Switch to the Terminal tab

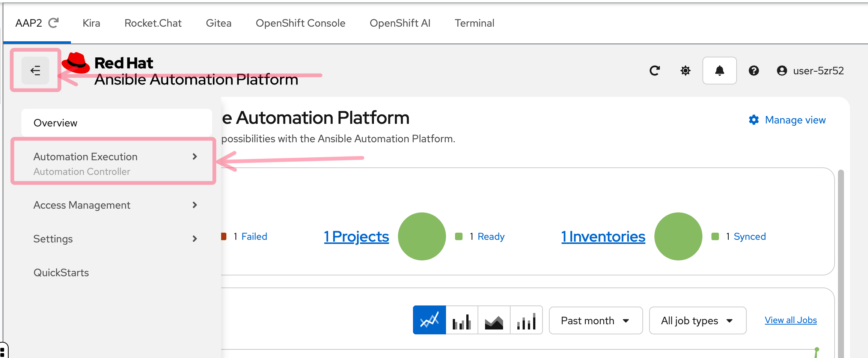click(x=475, y=23)
